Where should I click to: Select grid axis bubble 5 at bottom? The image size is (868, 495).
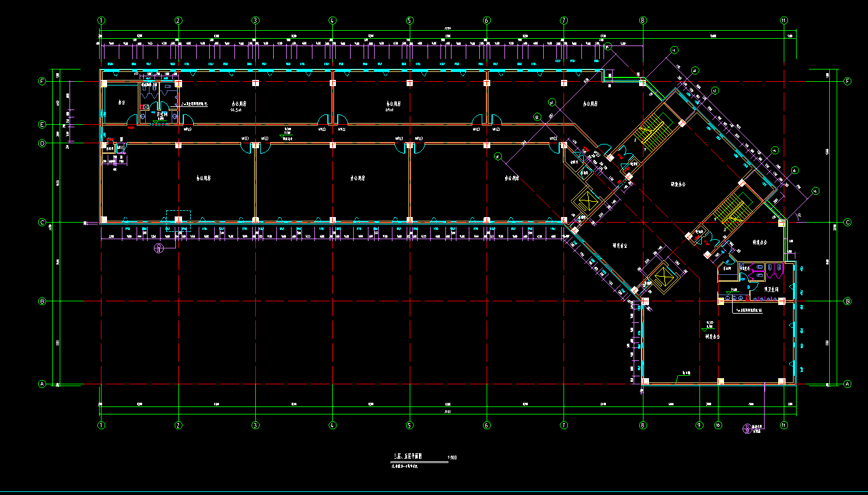click(x=410, y=424)
